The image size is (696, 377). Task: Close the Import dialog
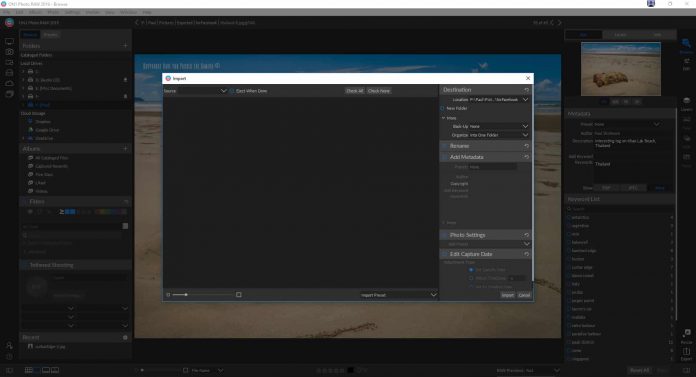tap(528, 78)
